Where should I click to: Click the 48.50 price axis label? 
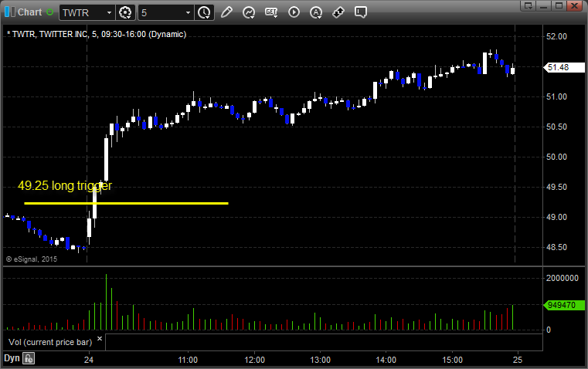[556, 247]
